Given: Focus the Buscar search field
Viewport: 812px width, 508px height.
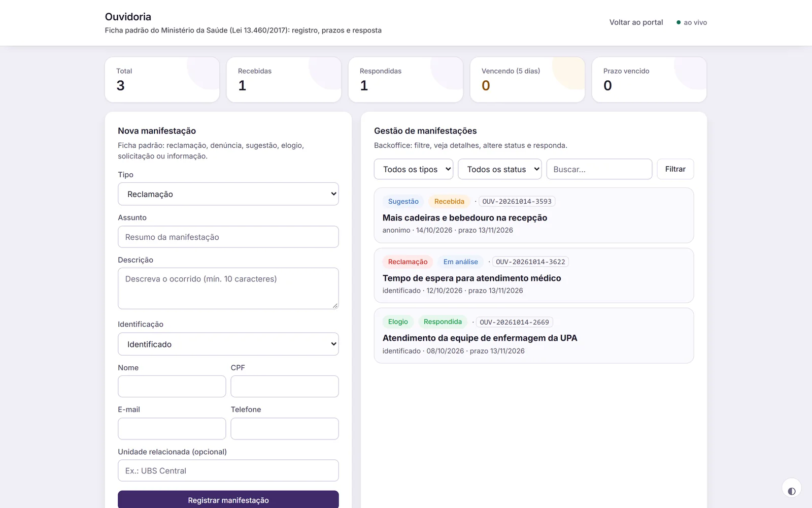Looking at the screenshot, I should point(599,169).
